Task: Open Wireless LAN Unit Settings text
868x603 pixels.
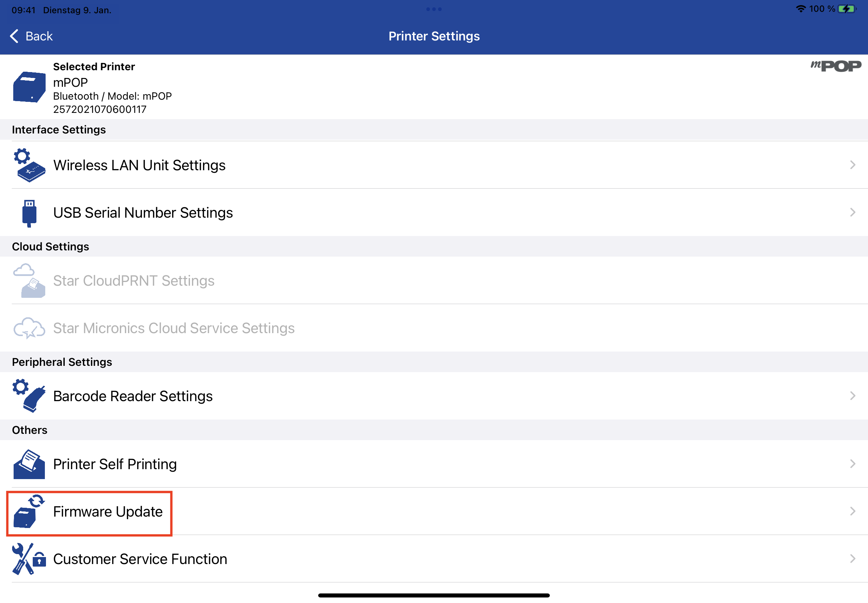Action: [x=139, y=165]
